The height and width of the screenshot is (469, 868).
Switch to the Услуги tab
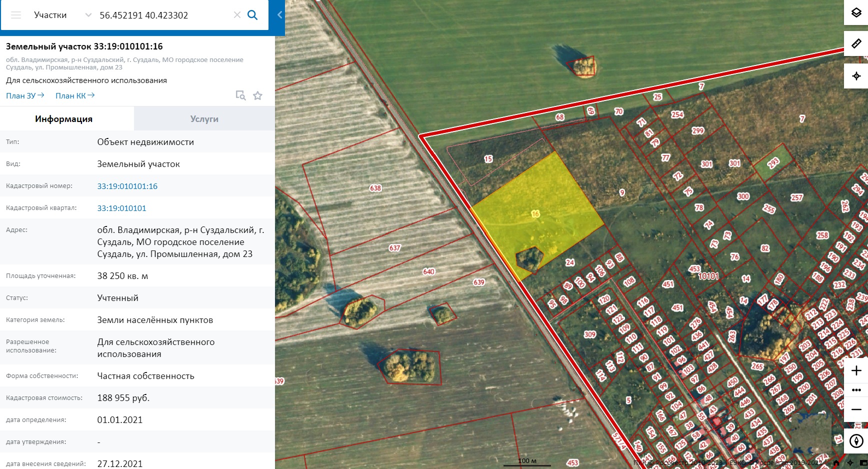pos(204,119)
